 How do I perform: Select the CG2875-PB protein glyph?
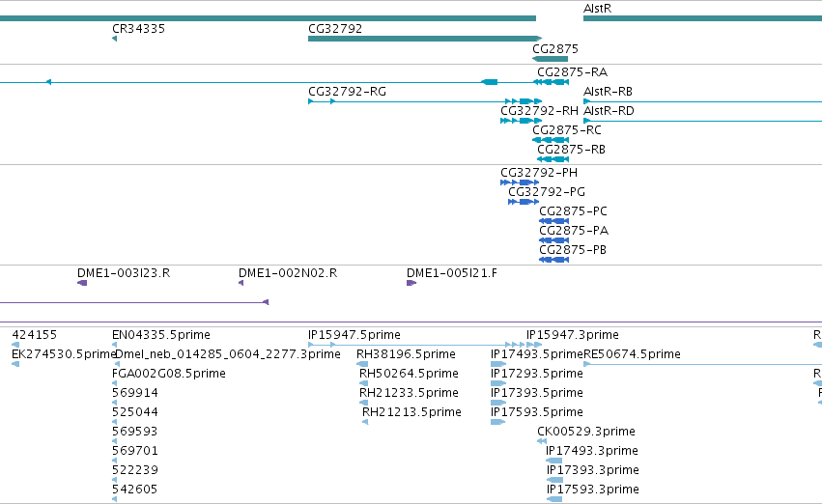[554, 260]
